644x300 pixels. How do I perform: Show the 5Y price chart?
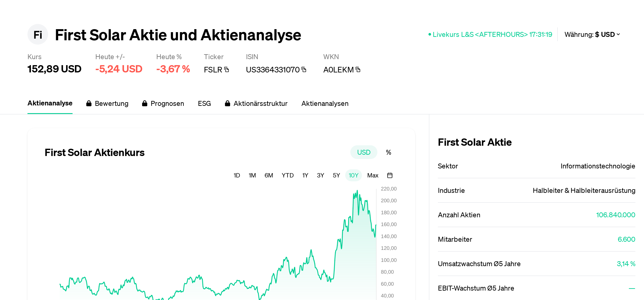(336, 175)
